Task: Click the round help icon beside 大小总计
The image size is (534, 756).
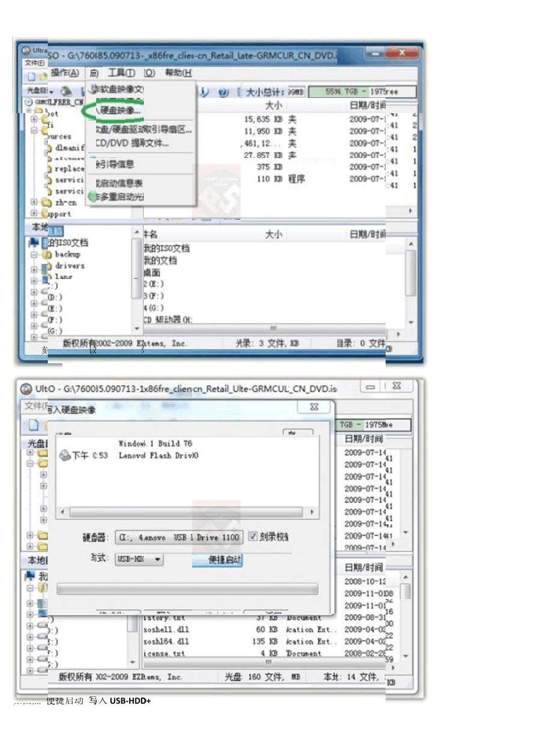Action: (223, 92)
